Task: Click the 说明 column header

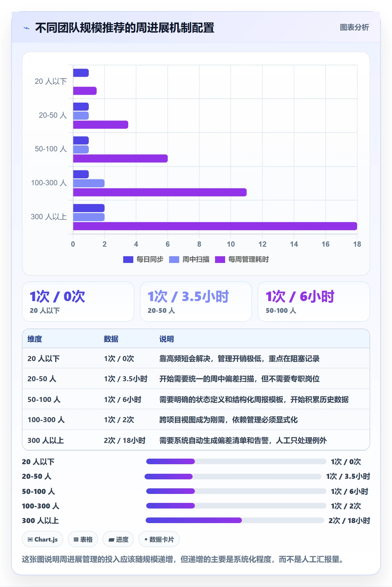Action: 167,339
